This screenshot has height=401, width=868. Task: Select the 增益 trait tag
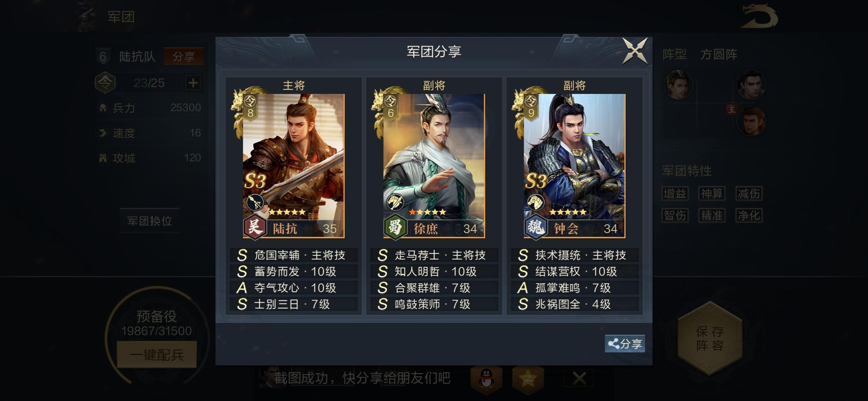pyautogui.click(x=675, y=193)
